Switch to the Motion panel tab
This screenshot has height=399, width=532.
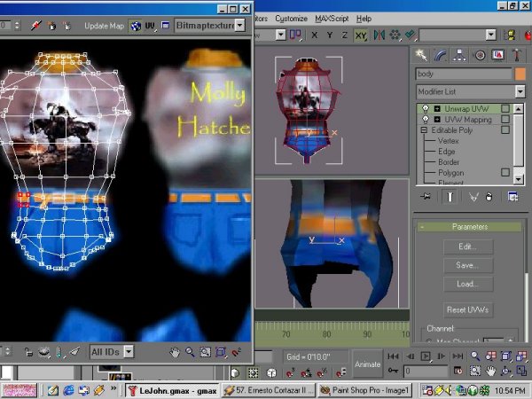click(x=479, y=55)
